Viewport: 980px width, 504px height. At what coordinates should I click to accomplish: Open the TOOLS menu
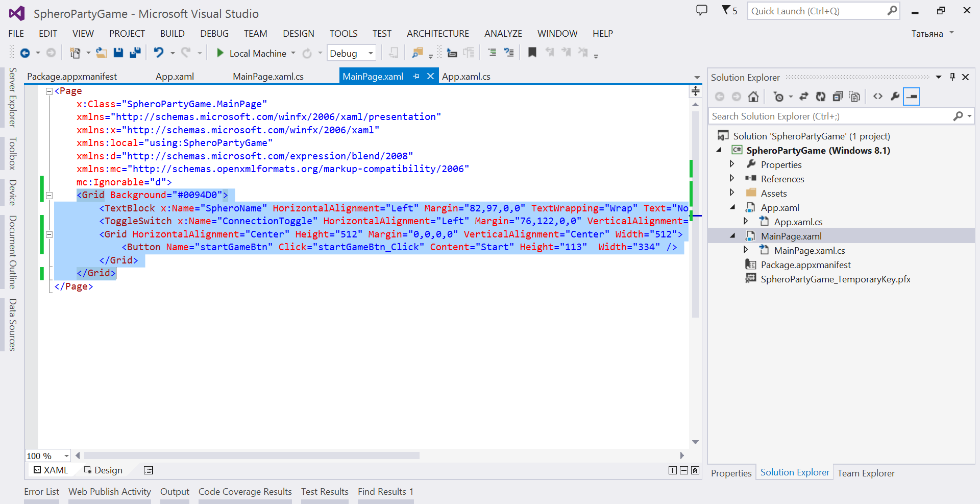[x=344, y=34]
